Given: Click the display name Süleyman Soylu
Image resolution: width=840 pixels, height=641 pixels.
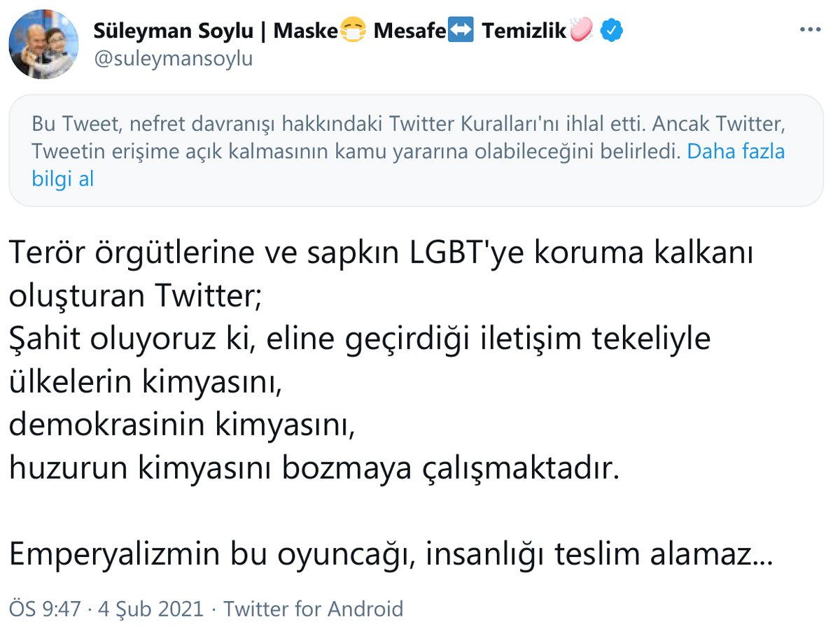Looking at the screenshot, I should click(173, 31).
